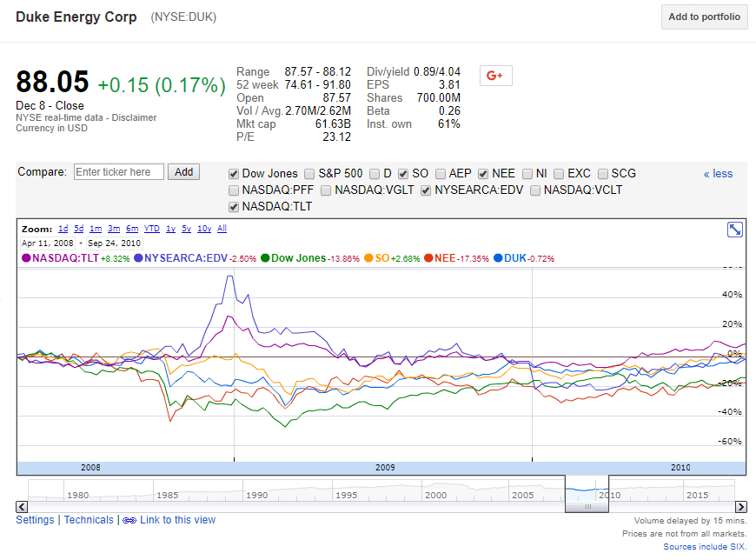This screenshot has height=560, width=756.
Task: Grab the timeline range slider handle
Action: coord(587,506)
